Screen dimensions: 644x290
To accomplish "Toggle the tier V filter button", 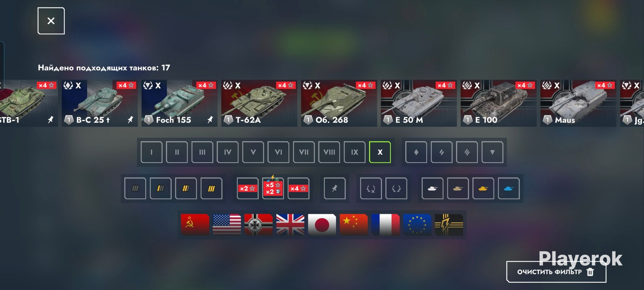I will (253, 152).
